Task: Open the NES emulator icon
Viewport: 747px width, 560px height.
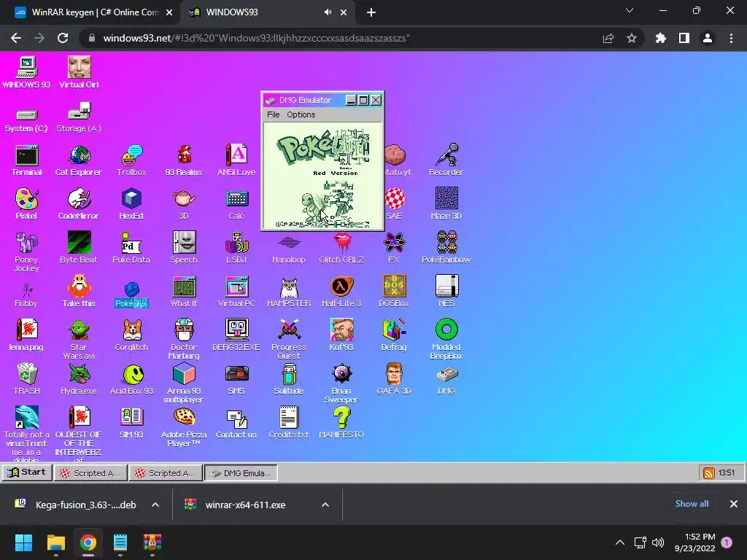Action: tap(446, 292)
